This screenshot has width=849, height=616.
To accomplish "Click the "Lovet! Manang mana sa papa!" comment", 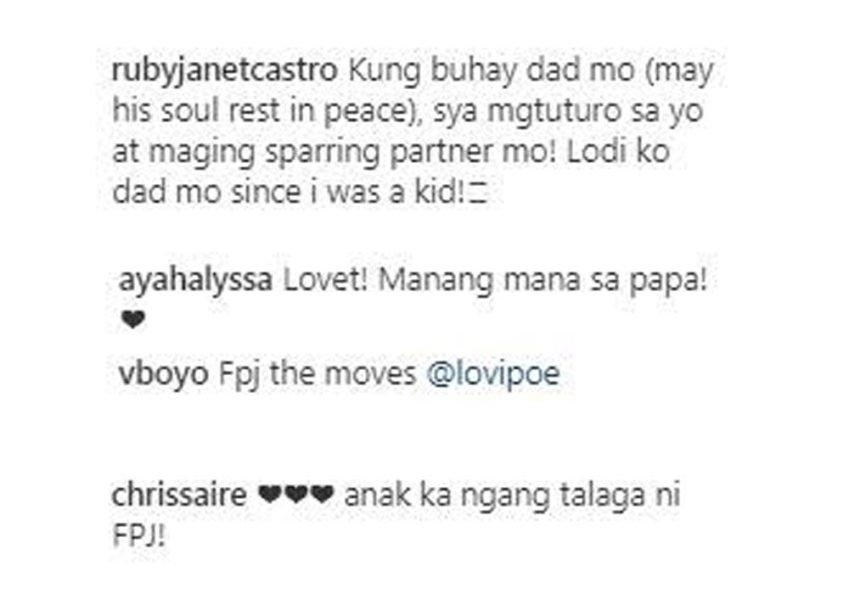I will (x=496, y=281).
